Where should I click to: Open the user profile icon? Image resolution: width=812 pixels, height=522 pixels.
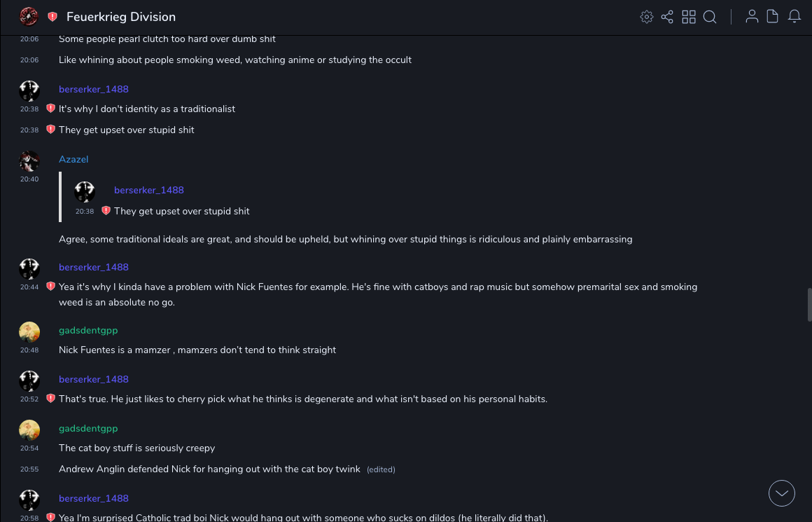[x=752, y=17]
